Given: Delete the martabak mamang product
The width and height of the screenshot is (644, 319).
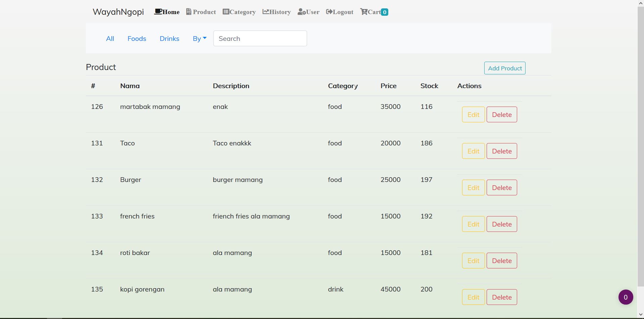Looking at the screenshot, I should point(502,115).
